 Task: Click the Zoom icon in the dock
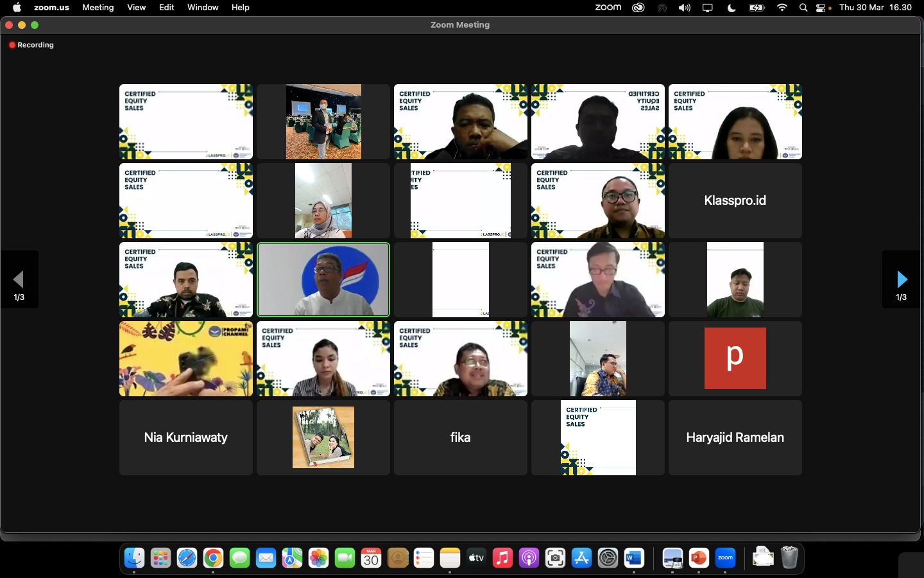tap(725, 558)
